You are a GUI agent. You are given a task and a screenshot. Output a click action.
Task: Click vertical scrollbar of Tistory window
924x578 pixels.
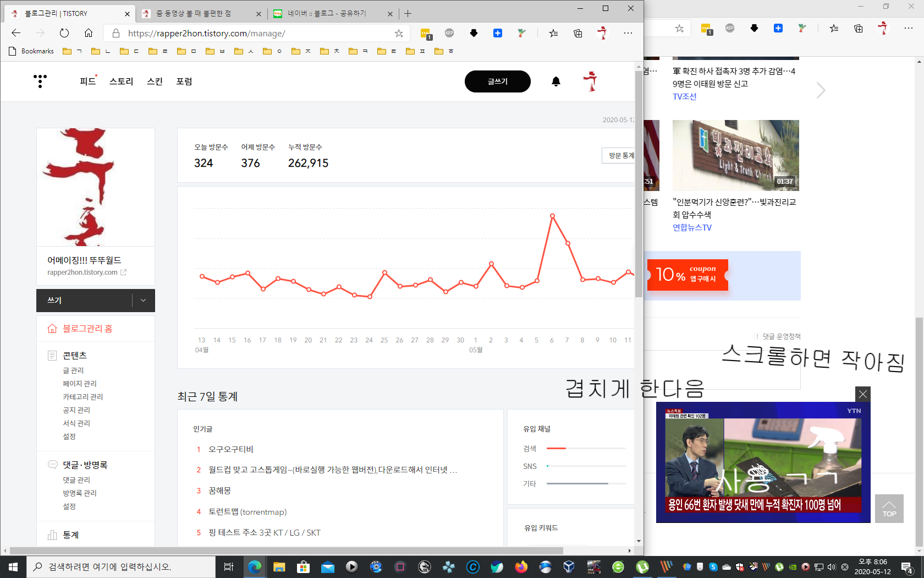click(639, 184)
